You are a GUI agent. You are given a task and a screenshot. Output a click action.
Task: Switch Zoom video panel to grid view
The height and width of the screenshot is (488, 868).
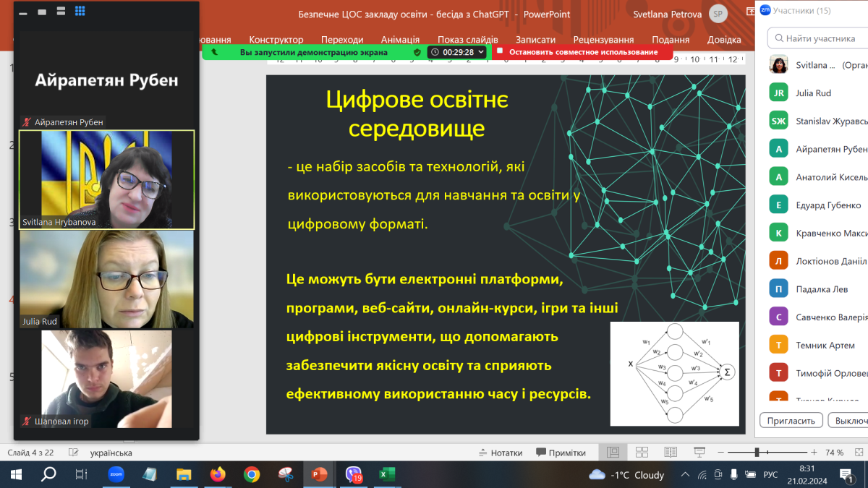pos(80,12)
